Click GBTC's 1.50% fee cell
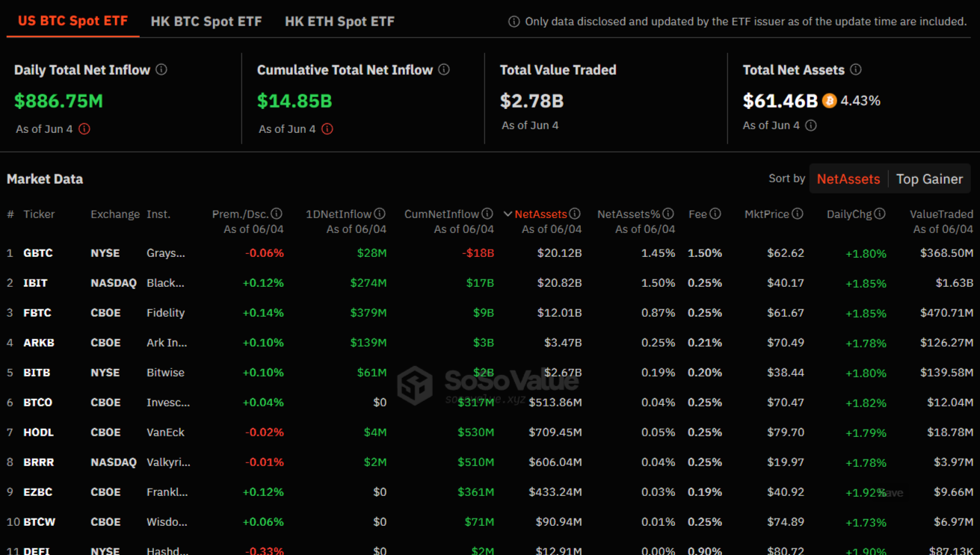 click(x=705, y=253)
